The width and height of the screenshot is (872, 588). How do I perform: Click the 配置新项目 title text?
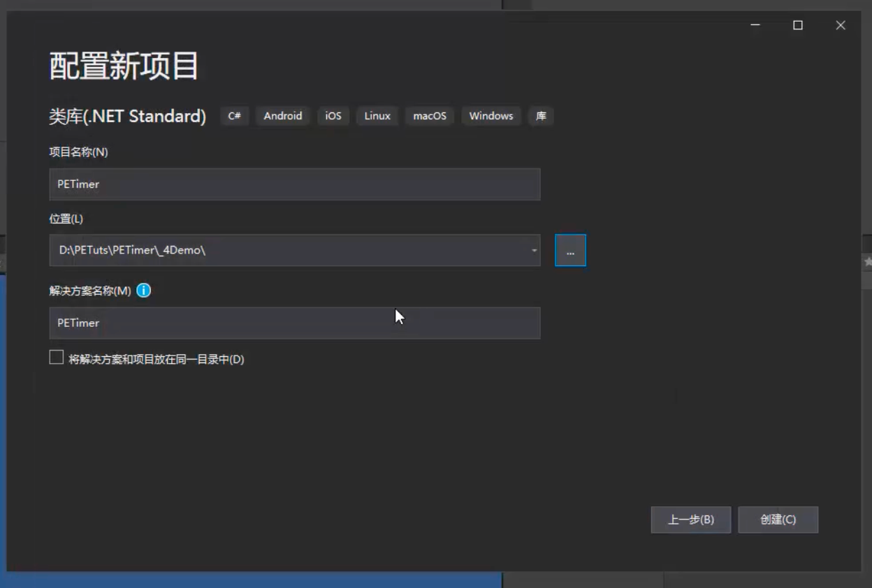click(x=124, y=66)
